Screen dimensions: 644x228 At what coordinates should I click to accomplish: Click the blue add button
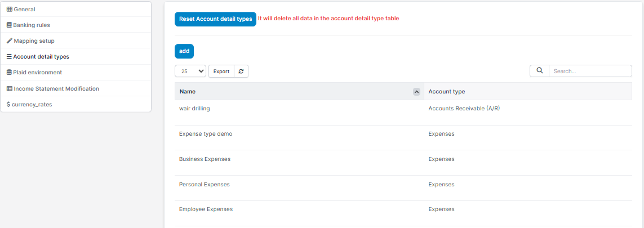(x=184, y=51)
